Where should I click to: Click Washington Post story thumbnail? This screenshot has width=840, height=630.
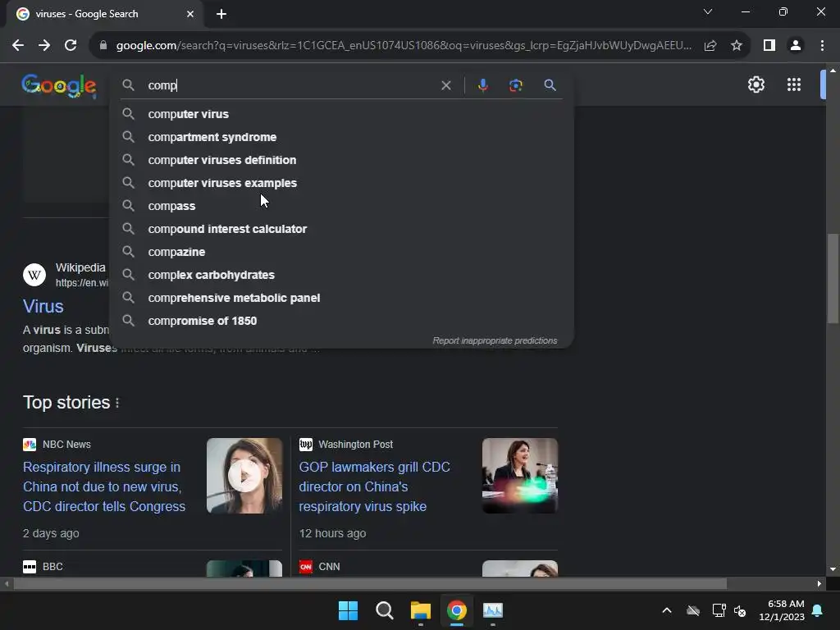pyautogui.click(x=519, y=476)
